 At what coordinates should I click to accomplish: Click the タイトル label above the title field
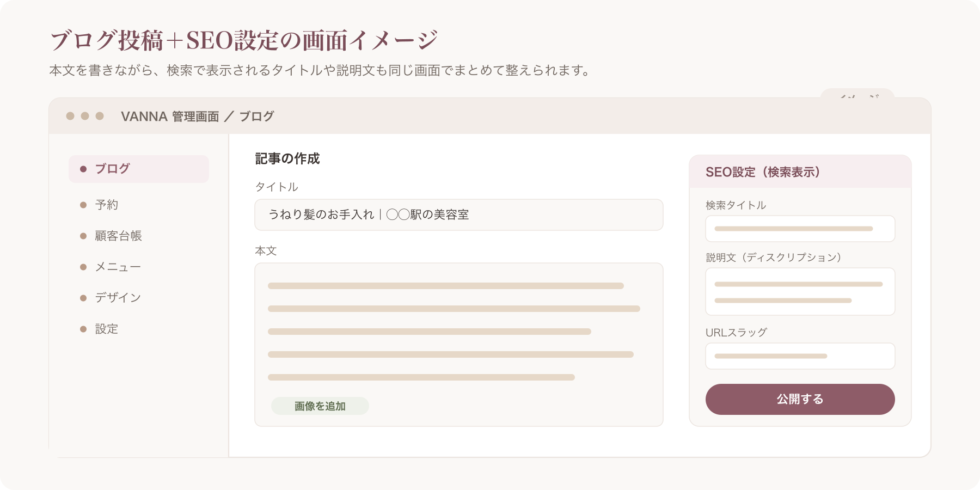277,187
